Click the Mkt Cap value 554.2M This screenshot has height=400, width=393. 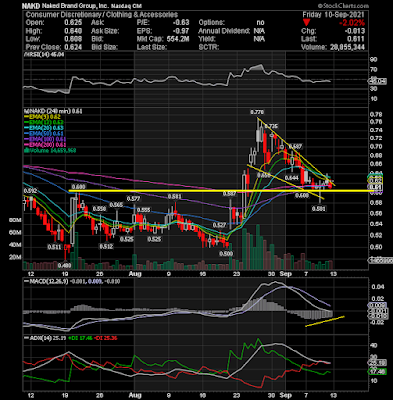[x=177, y=39]
